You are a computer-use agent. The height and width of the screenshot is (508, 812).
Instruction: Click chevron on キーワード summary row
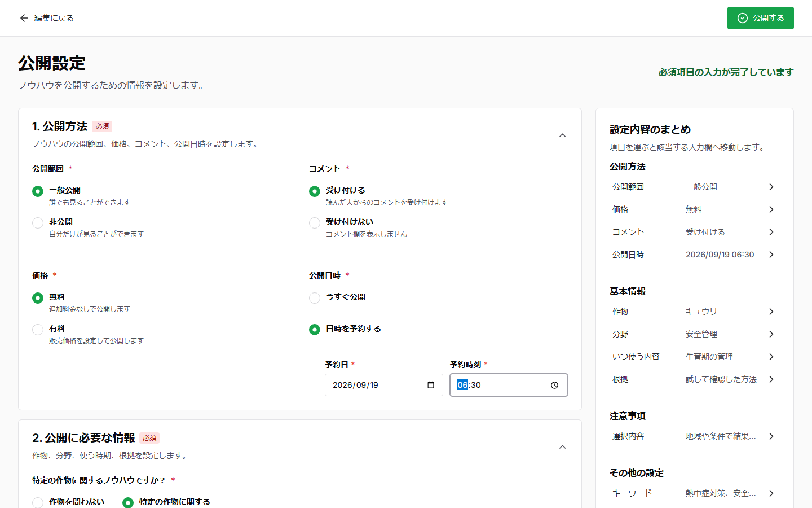(x=771, y=493)
